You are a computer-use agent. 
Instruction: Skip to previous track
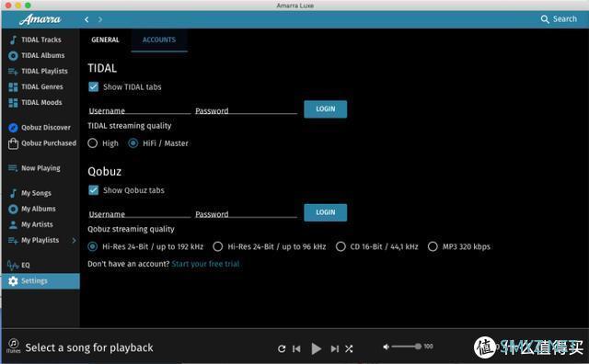coord(296,349)
